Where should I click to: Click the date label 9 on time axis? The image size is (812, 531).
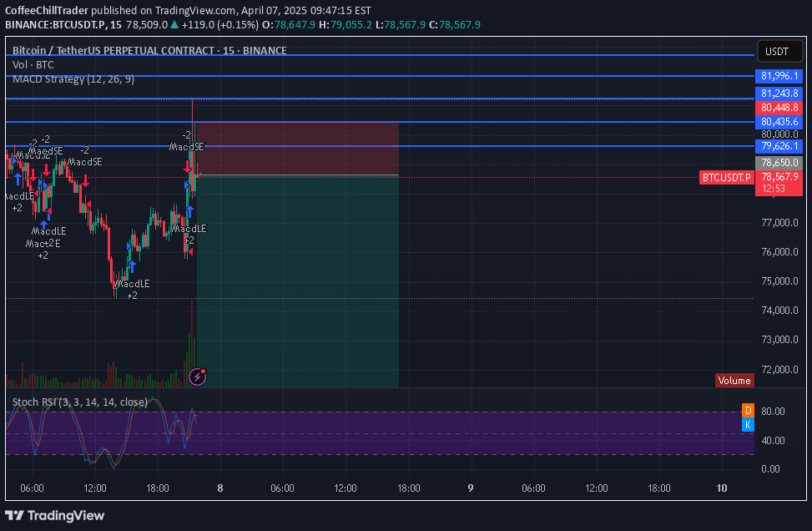point(470,488)
